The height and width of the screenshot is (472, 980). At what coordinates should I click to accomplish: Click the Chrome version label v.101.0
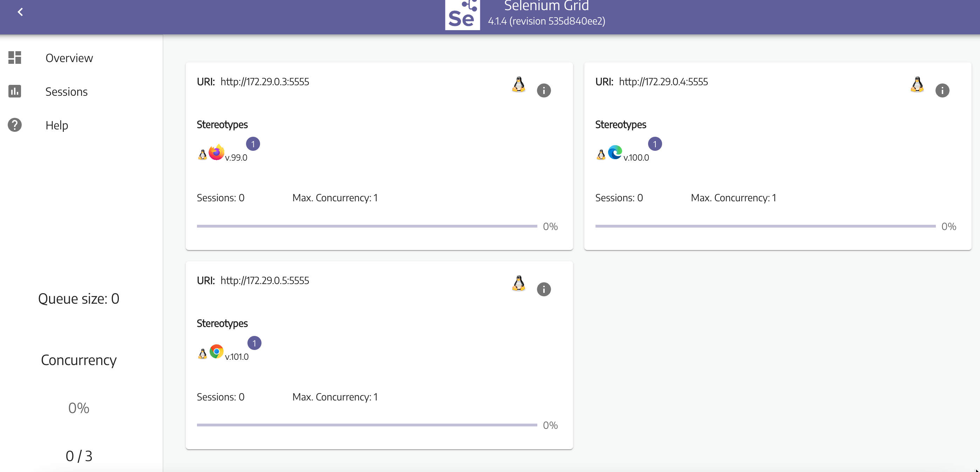[x=237, y=357]
